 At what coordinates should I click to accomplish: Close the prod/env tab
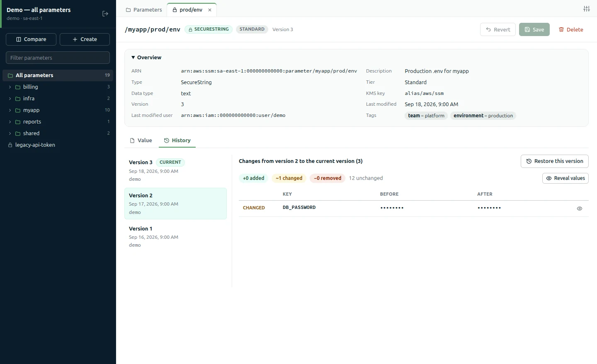click(210, 10)
